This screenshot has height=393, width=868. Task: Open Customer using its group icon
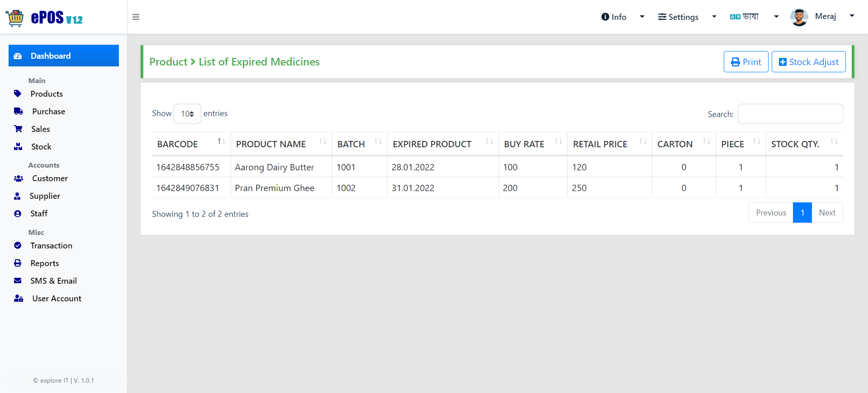point(19,178)
